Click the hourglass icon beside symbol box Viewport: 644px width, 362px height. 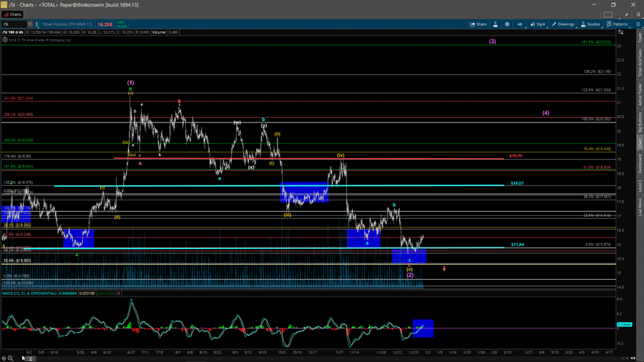point(37,24)
